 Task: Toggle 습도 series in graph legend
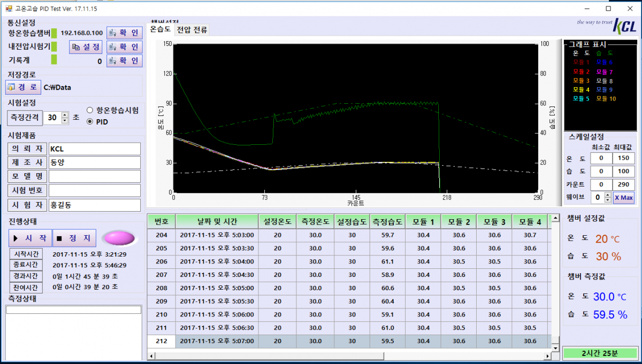[605, 53]
